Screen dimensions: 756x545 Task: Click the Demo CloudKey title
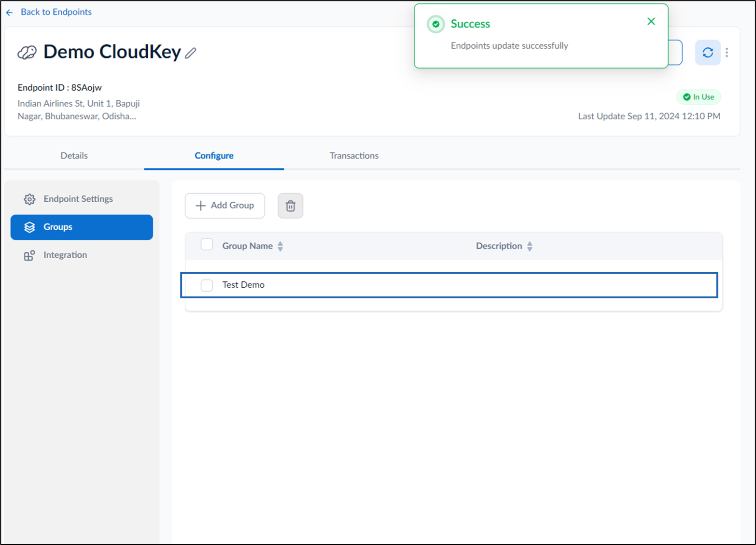tap(112, 52)
